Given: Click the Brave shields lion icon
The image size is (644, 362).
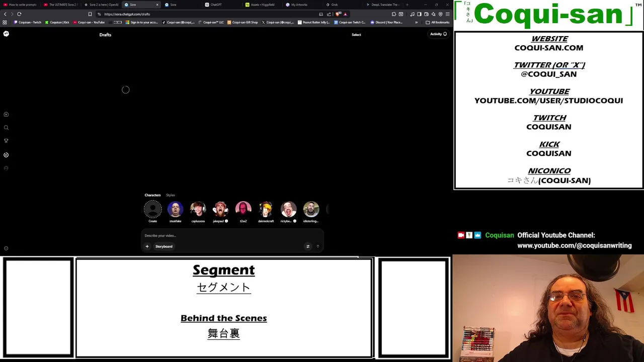Looking at the screenshot, I should 338,14.
